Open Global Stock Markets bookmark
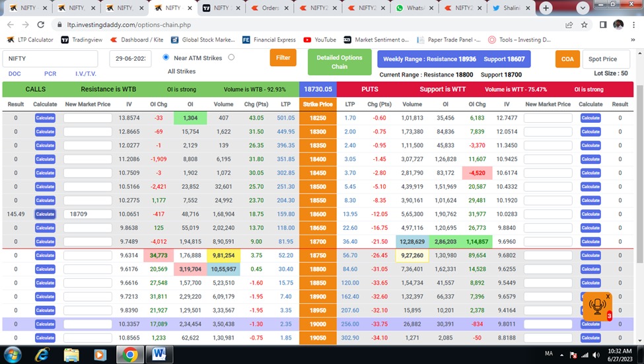The image size is (644, 364). pos(203,40)
